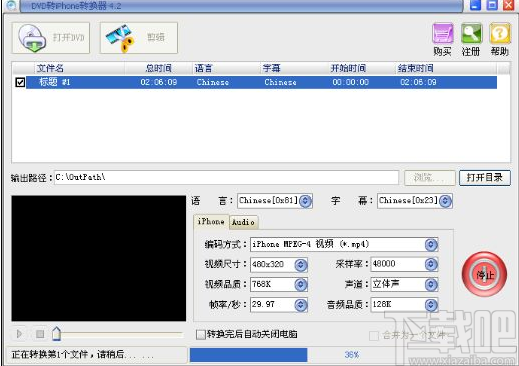Open the video quality 768K dropdown
The height and width of the screenshot is (366, 519).
(301, 284)
